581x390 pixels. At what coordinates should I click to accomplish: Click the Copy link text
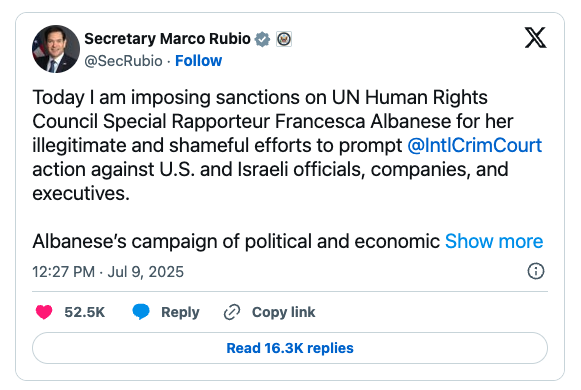tap(283, 312)
